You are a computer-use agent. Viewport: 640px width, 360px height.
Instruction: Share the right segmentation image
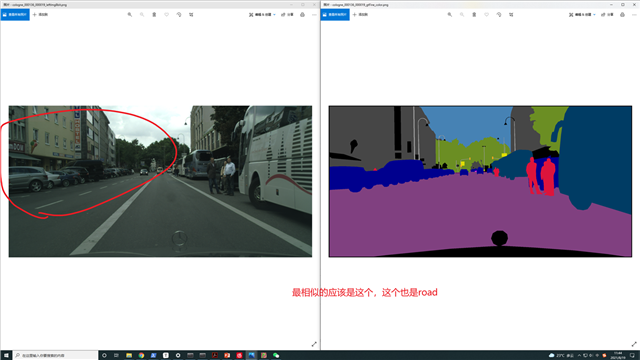coord(607,15)
